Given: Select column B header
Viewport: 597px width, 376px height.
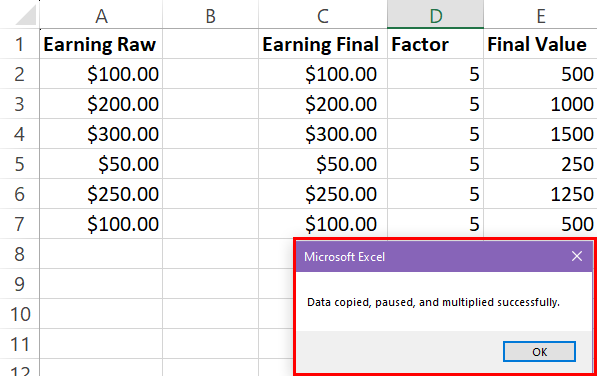Looking at the screenshot, I should point(211,15).
